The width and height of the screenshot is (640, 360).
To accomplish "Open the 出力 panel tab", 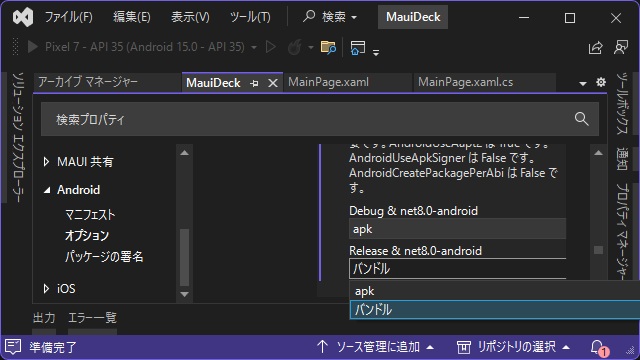I will click(44, 318).
